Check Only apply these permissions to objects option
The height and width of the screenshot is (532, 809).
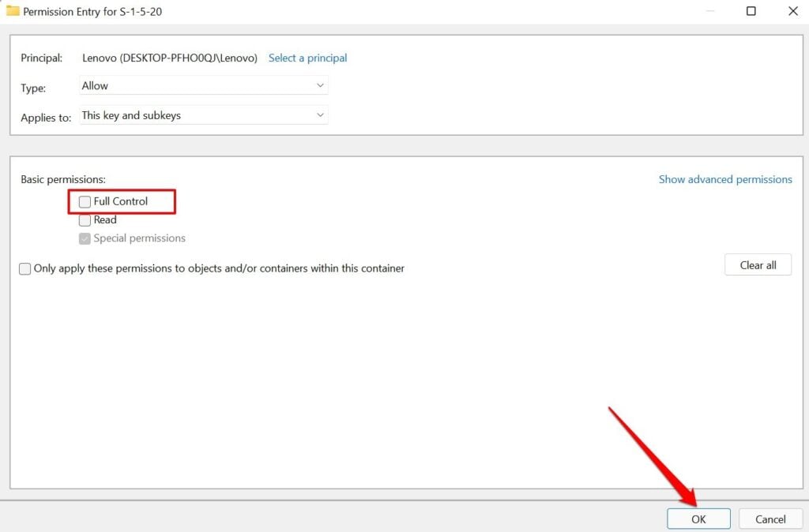pyautogui.click(x=24, y=268)
